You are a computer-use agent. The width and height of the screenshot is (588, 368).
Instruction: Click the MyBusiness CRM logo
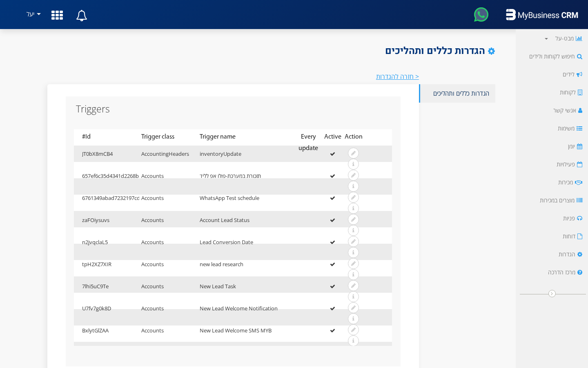click(x=542, y=15)
